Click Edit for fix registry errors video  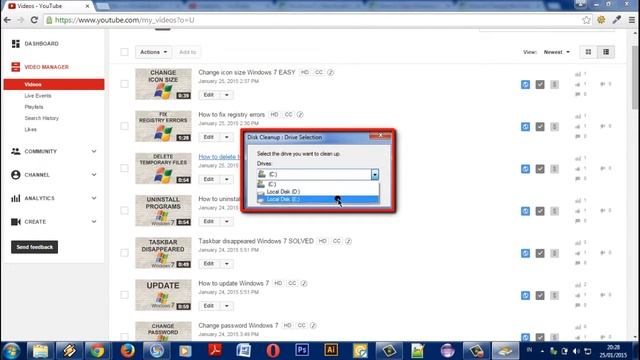pyautogui.click(x=209, y=137)
